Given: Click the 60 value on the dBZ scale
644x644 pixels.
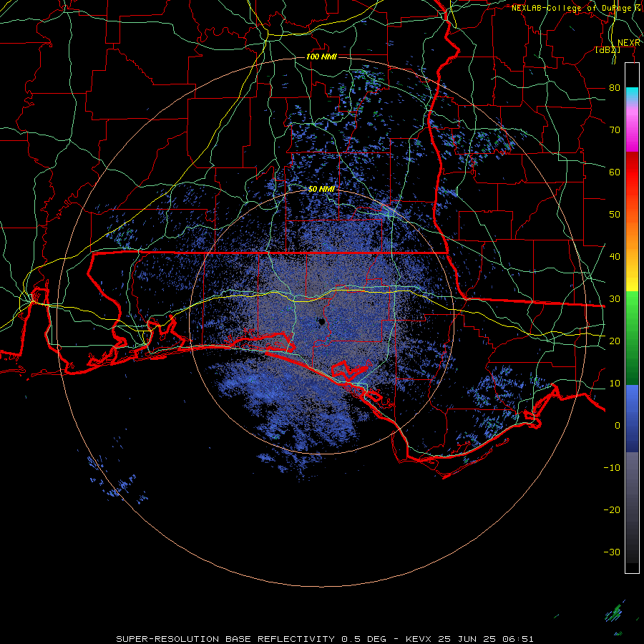Looking at the screenshot, I should (x=615, y=172).
